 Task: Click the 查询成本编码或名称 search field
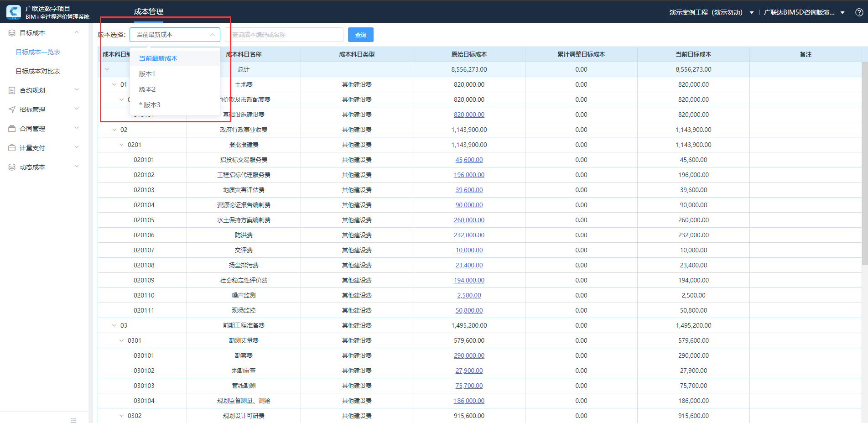284,35
